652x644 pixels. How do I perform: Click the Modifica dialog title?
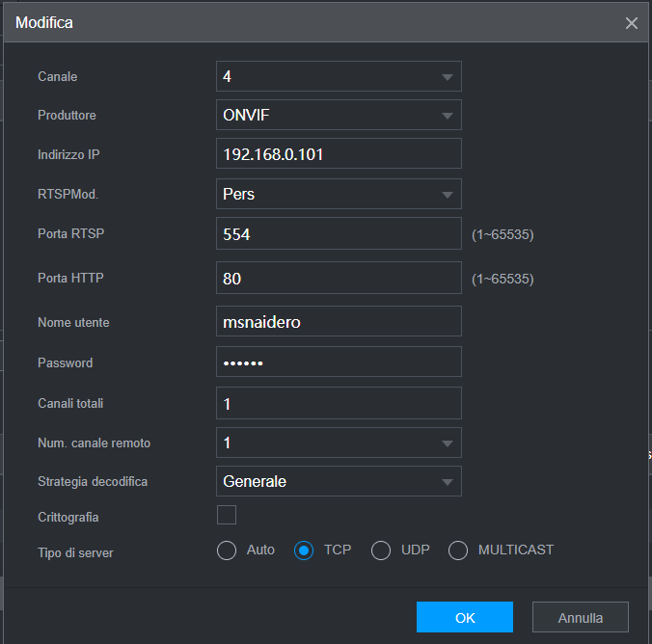tap(44, 22)
